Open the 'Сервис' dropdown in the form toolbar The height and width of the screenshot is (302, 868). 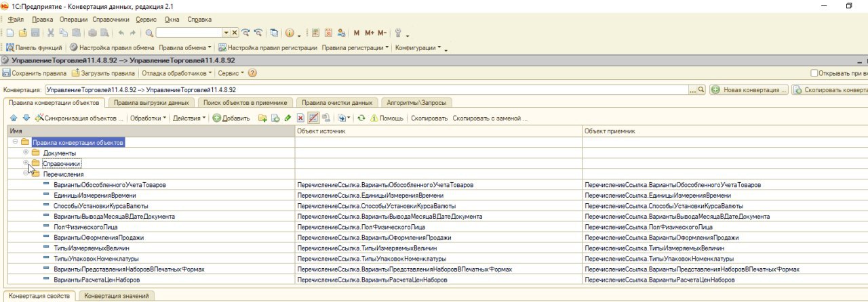(x=231, y=73)
